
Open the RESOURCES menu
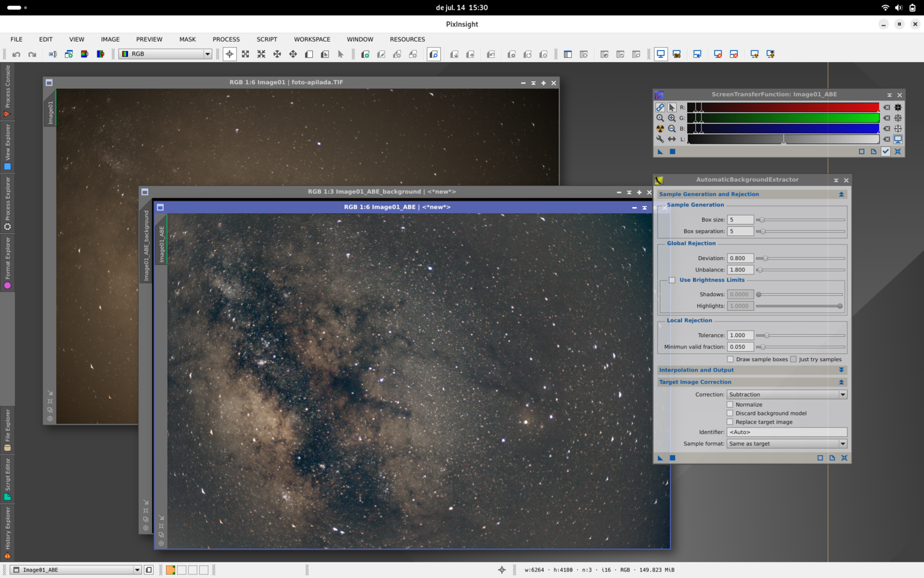coord(407,39)
